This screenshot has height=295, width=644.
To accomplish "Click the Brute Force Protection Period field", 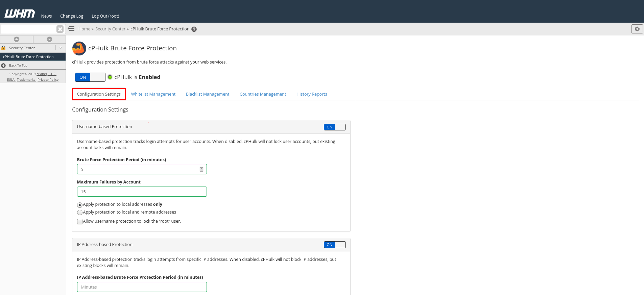I will pos(142,169).
